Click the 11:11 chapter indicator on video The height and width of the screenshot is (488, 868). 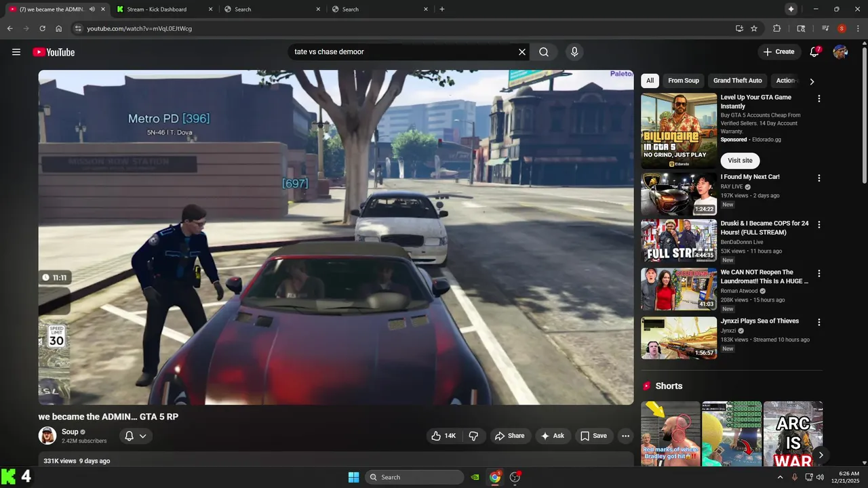pos(54,277)
